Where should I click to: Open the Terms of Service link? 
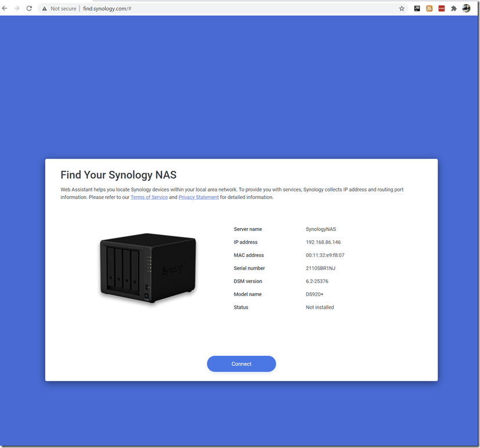coord(149,197)
